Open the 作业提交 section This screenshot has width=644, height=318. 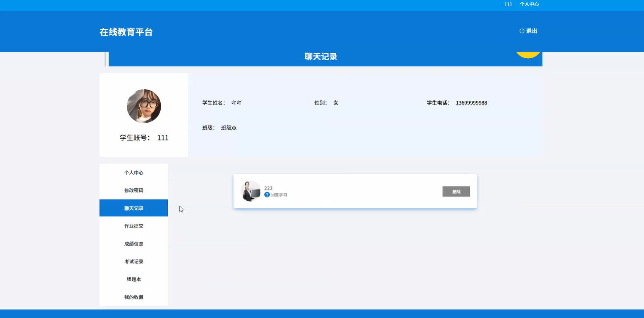pyautogui.click(x=133, y=225)
